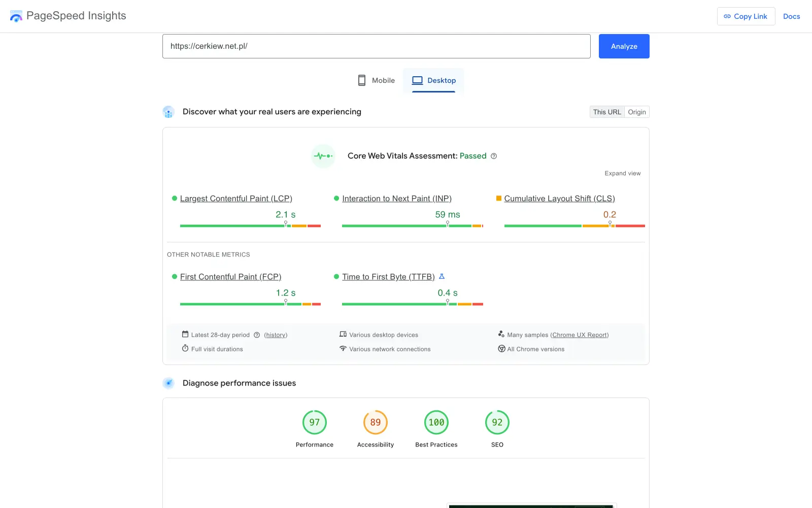Open the history link
Screen dimensions: 812x508
[x=276, y=335]
